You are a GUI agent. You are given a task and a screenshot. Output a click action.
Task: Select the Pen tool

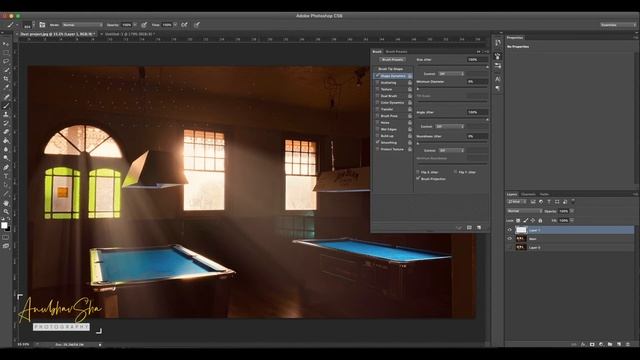6,167
